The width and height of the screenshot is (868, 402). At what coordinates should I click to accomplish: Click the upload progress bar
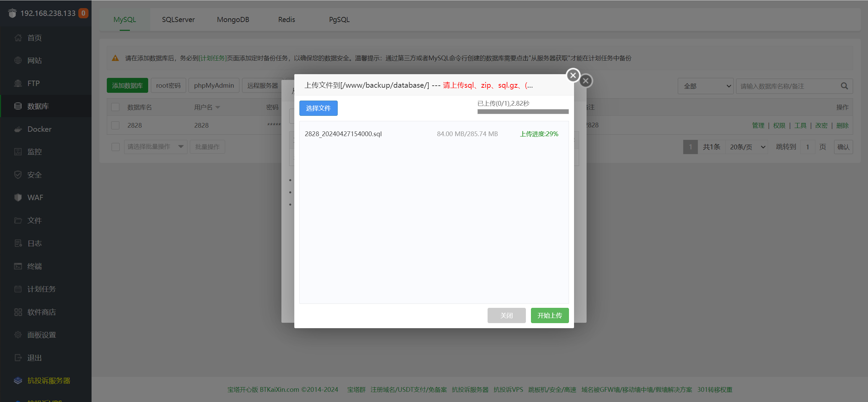click(x=522, y=111)
